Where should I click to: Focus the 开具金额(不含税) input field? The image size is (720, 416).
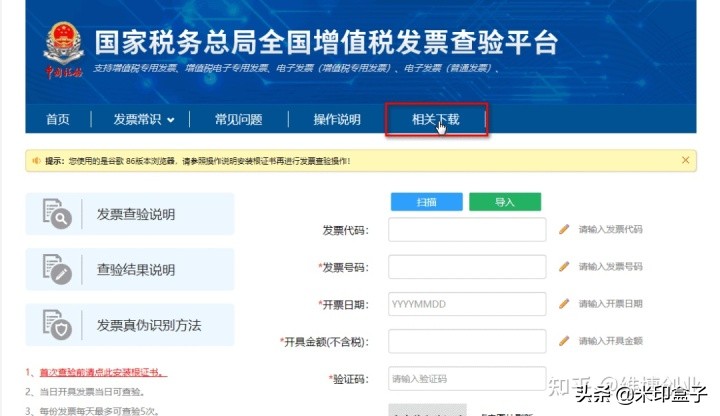point(467,341)
